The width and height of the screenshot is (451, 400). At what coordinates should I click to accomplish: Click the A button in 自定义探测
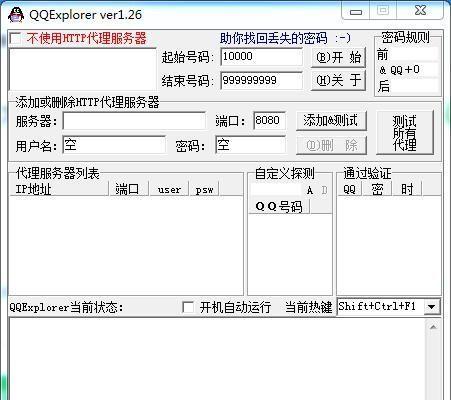click(310, 190)
